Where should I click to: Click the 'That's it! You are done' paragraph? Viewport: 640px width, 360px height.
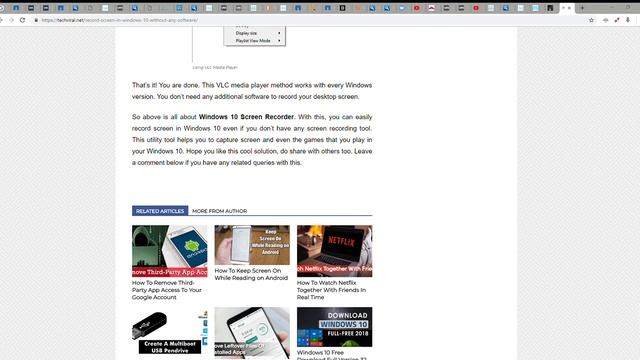252,91
